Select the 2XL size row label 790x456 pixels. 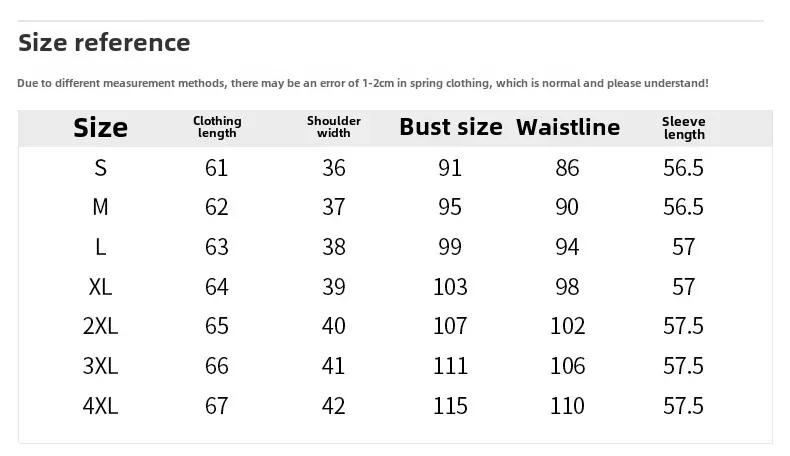tap(100, 326)
